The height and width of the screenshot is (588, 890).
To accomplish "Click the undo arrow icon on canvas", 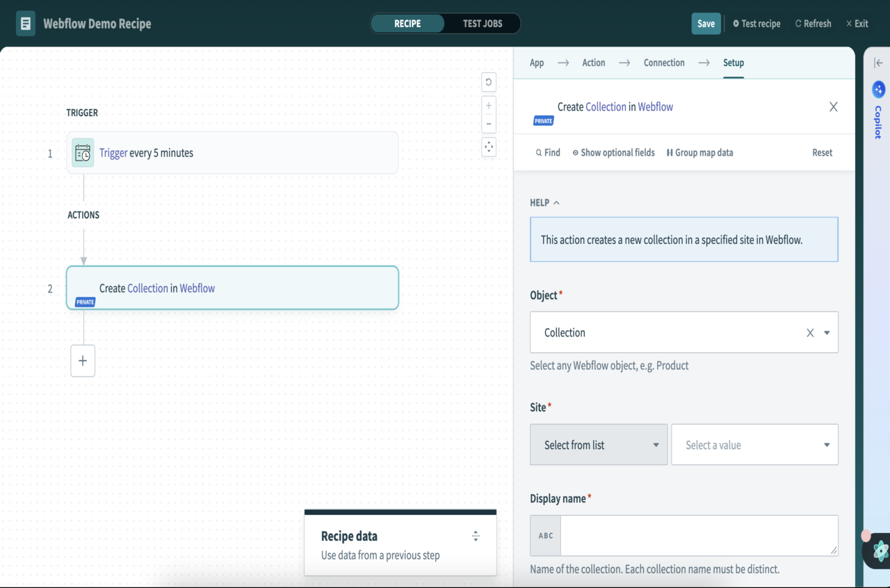I will [489, 82].
